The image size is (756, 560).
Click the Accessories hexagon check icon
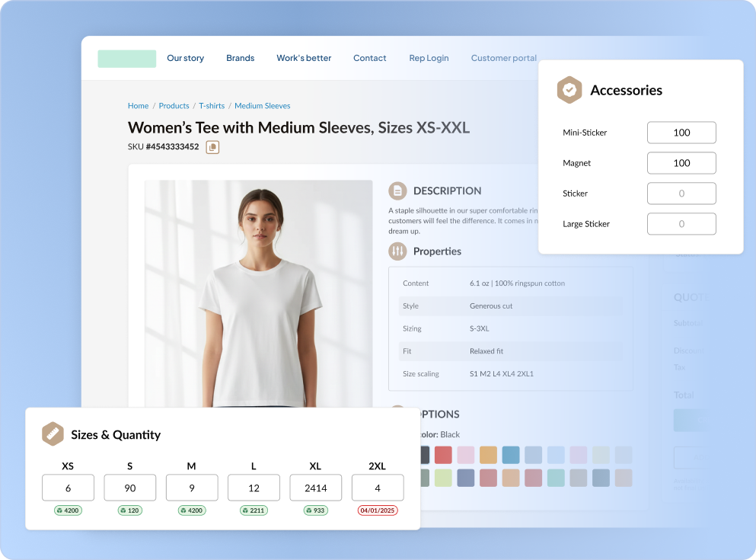pyautogui.click(x=569, y=90)
